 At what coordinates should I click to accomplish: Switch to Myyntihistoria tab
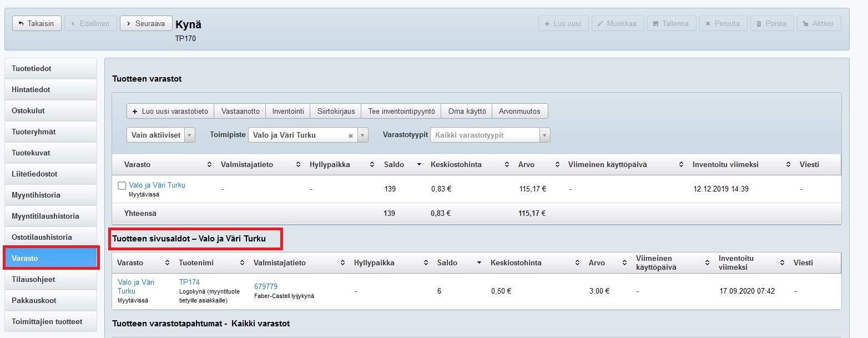pyautogui.click(x=51, y=195)
